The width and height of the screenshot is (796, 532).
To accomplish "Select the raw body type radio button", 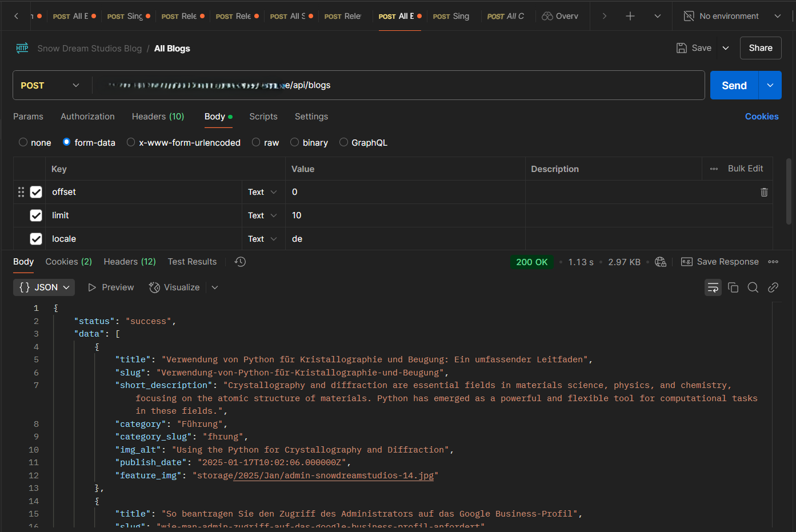I will (x=256, y=142).
